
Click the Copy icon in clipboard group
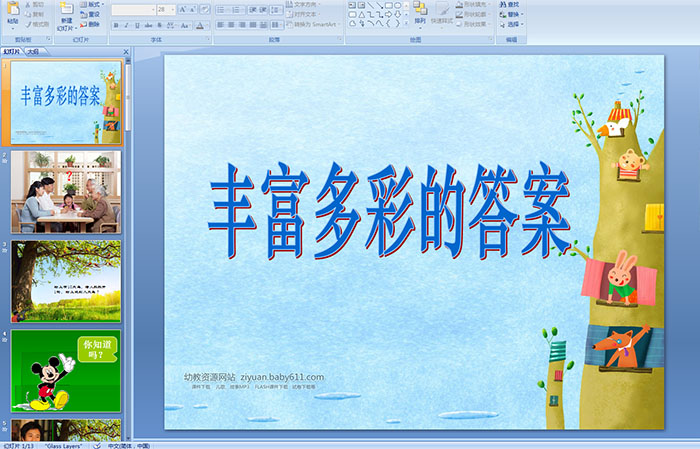point(28,14)
